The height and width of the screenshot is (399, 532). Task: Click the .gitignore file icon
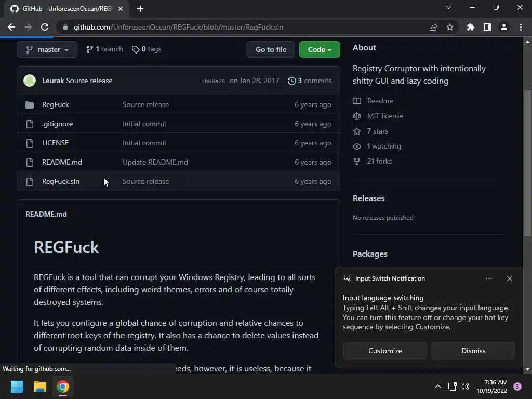tap(30, 124)
